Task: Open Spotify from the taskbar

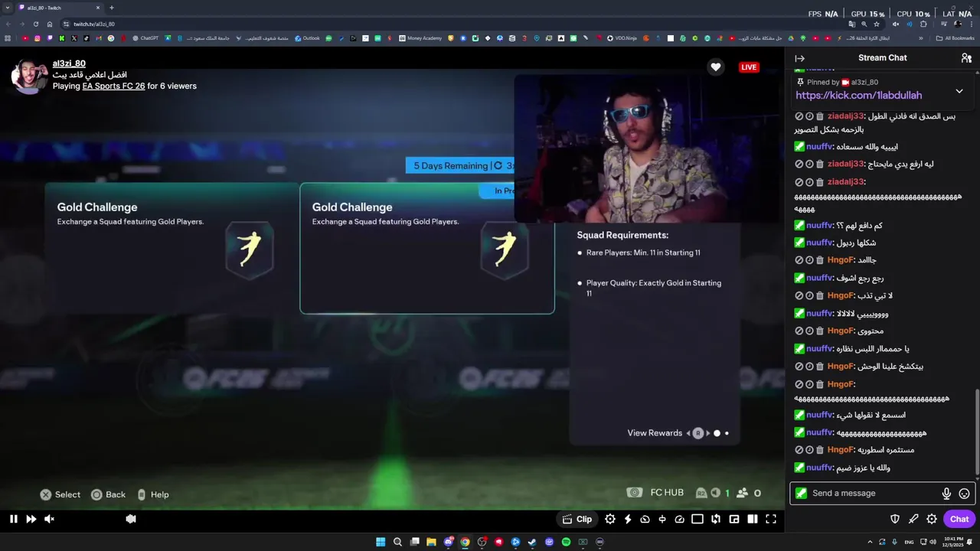Action: point(566,542)
